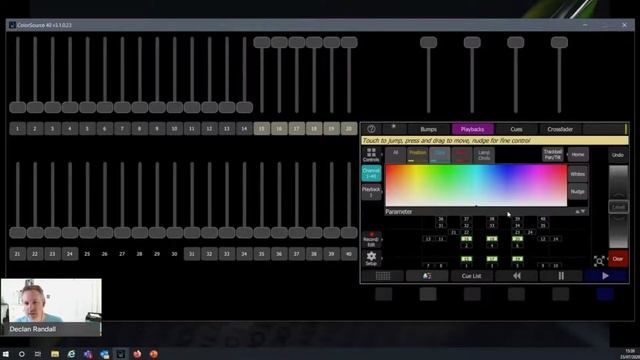
Task: Open Outlook from the taskbar
Action: 104,354
